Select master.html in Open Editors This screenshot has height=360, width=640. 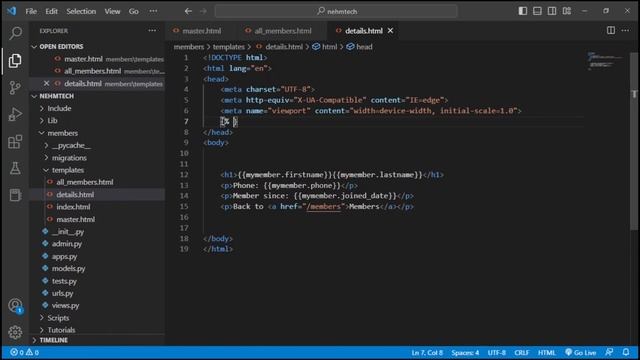pyautogui.click(x=98, y=59)
